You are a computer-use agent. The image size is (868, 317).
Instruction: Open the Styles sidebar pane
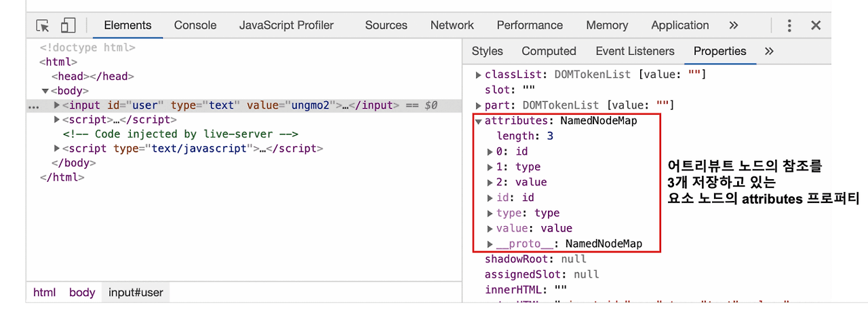pyautogui.click(x=487, y=51)
